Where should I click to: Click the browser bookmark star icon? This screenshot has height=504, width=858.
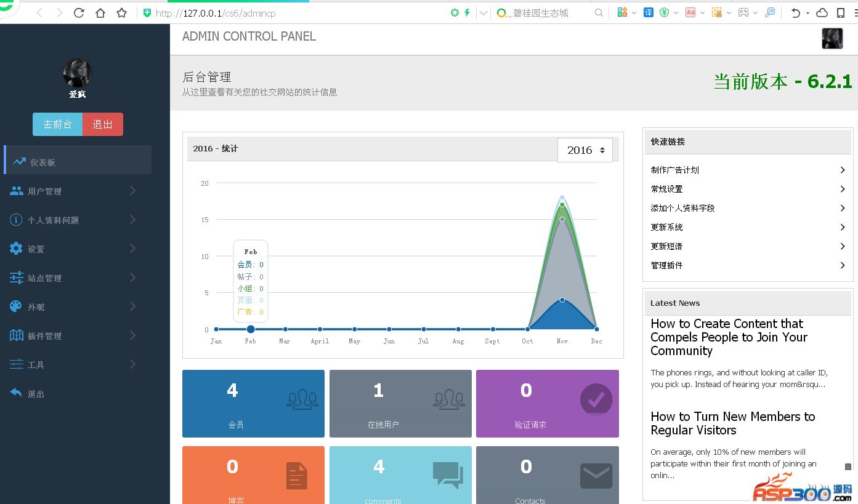(x=122, y=13)
